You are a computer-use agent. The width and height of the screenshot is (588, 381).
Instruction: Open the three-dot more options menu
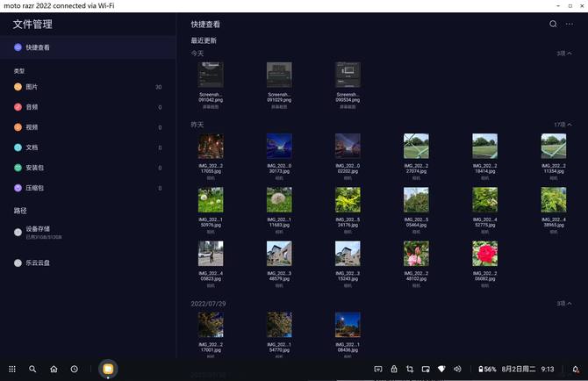click(x=570, y=25)
